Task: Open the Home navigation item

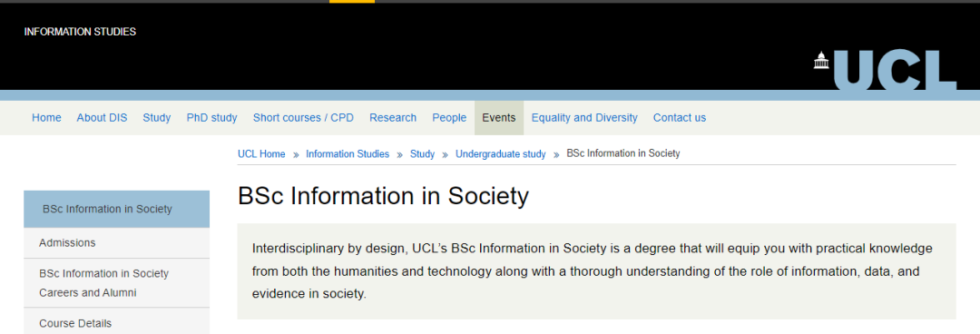Action: pos(46,118)
